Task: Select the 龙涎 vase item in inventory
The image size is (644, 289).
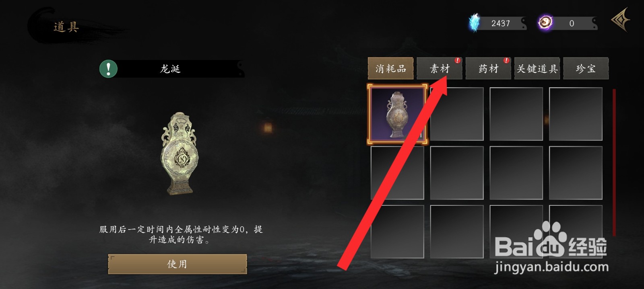Action: point(397,114)
